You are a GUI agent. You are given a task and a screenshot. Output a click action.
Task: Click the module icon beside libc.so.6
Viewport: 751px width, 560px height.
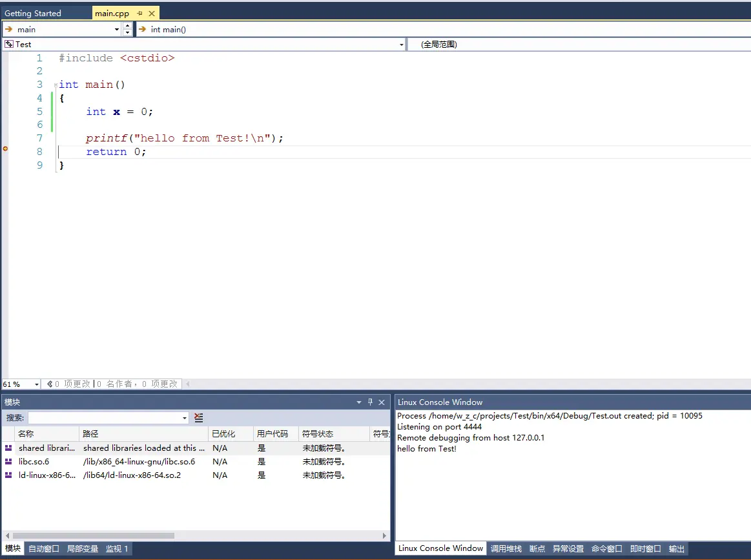tap(8, 461)
